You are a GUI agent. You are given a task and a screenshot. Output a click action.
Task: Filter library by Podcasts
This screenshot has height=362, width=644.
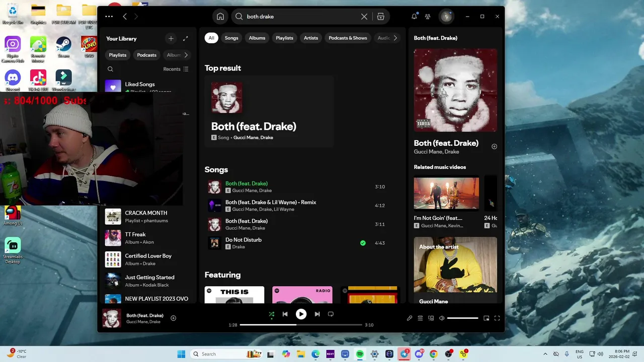pyautogui.click(x=147, y=55)
